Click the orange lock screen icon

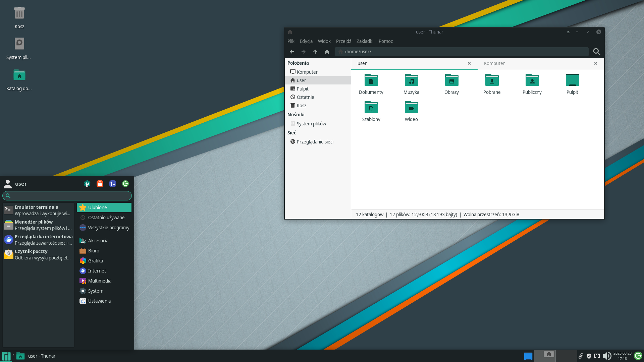(x=100, y=184)
